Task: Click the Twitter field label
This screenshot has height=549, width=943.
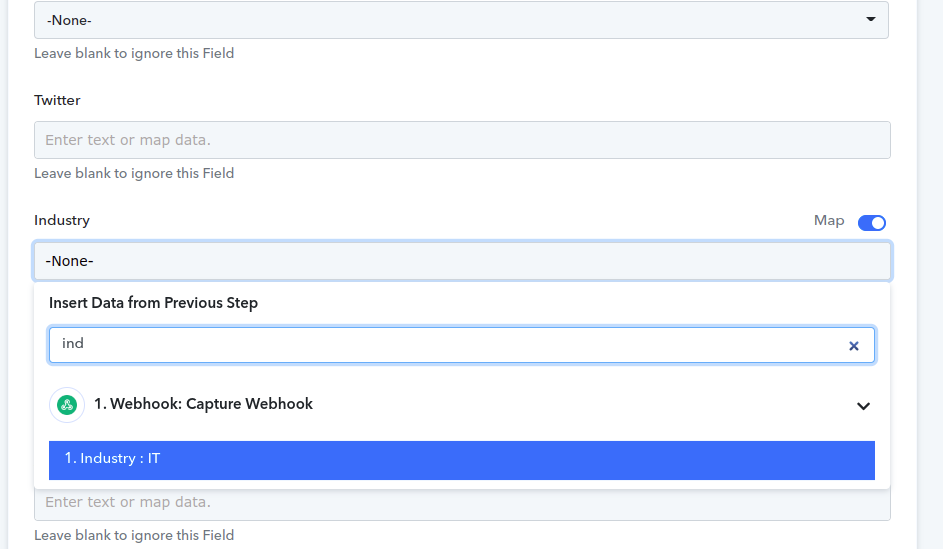Action: point(57,100)
